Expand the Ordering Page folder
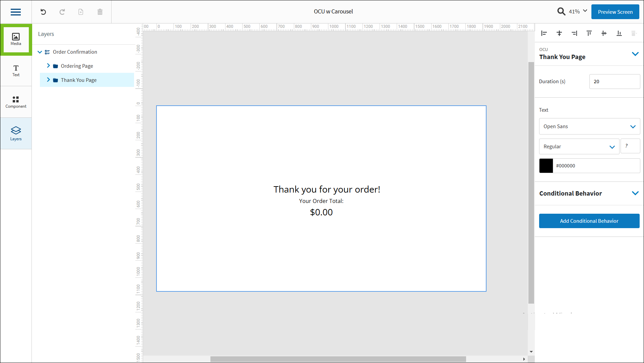644x363 pixels. [48, 66]
